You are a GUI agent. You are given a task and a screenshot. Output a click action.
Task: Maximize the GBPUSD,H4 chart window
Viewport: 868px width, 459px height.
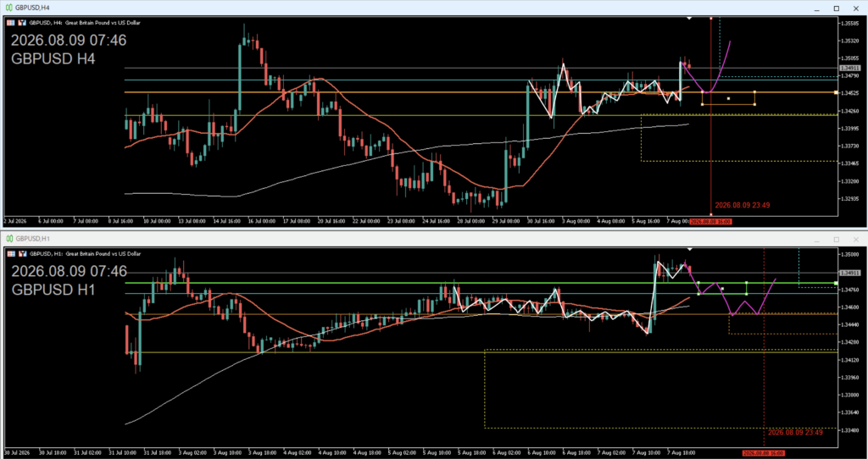pos(837,8)
